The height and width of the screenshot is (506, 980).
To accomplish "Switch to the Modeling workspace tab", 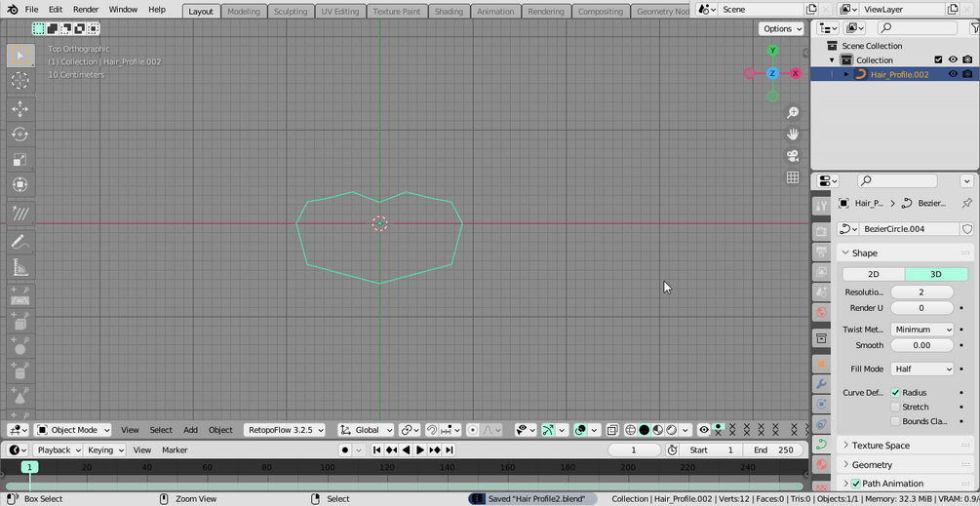I will (x=244, y=12).
